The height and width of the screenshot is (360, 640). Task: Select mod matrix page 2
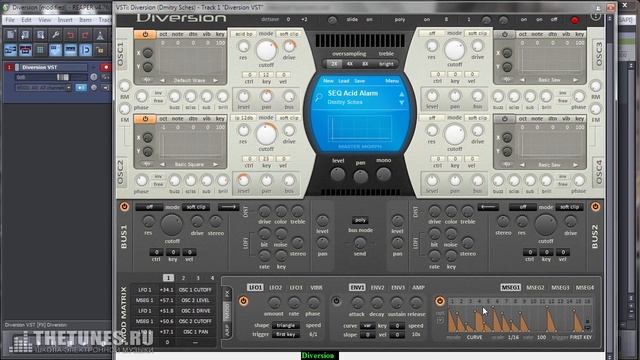[x=183, y=278]
